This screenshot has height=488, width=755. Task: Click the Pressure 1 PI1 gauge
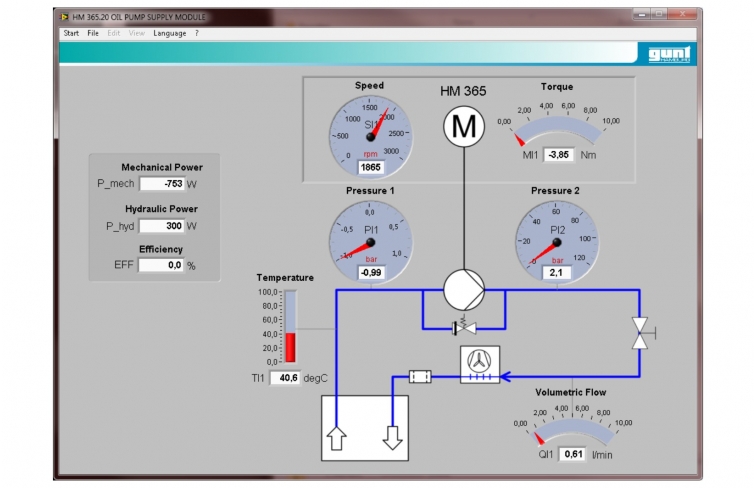370,242
